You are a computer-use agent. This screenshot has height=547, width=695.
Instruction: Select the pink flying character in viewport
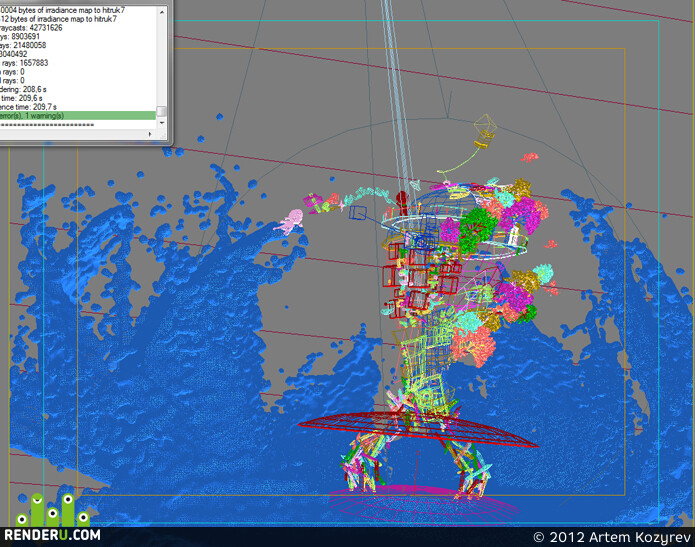pyautogui.click(x=289, y=221)
